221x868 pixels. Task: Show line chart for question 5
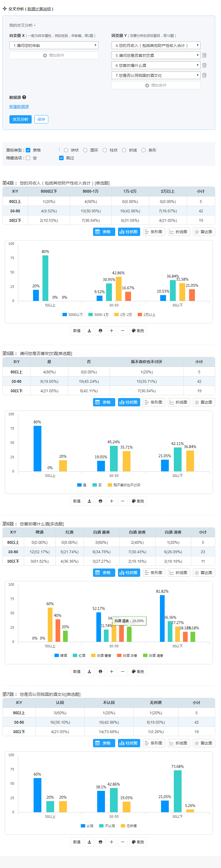coord(179,402)
